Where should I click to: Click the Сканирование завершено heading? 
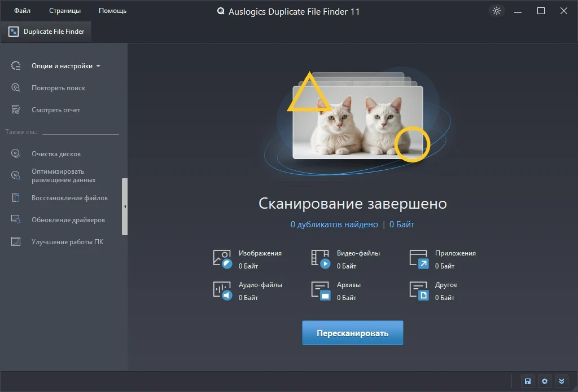point(352,204)
